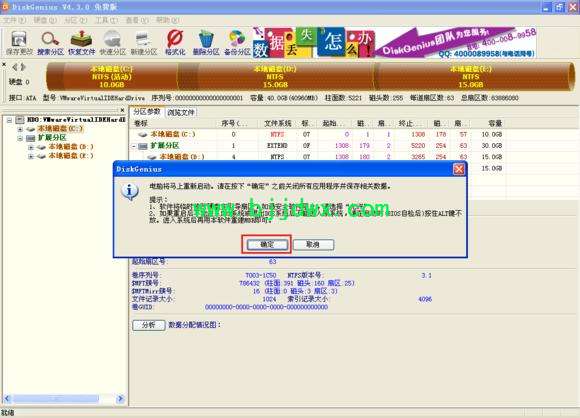
Task: Close the DiskGenius dialog with red X
Action: click(459, 169)
